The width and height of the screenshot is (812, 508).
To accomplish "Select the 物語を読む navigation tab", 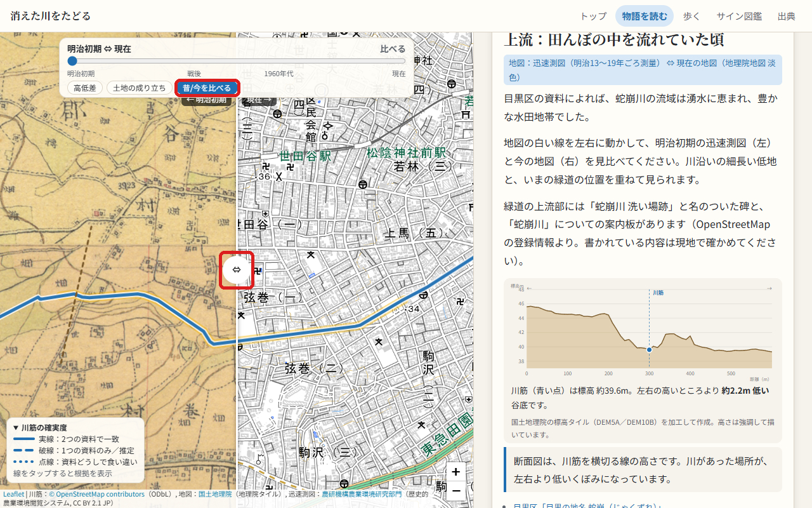I will pos(645,17).
